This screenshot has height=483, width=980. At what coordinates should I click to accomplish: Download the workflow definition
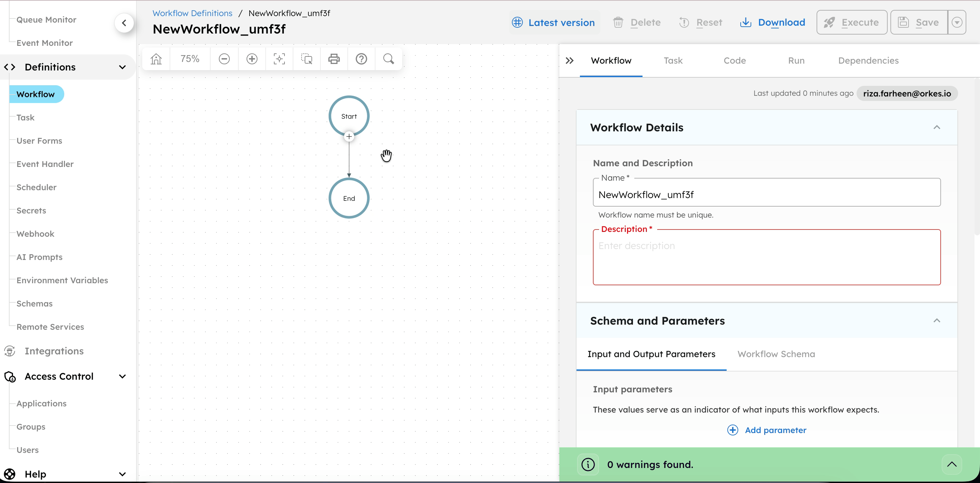(773, 23)
